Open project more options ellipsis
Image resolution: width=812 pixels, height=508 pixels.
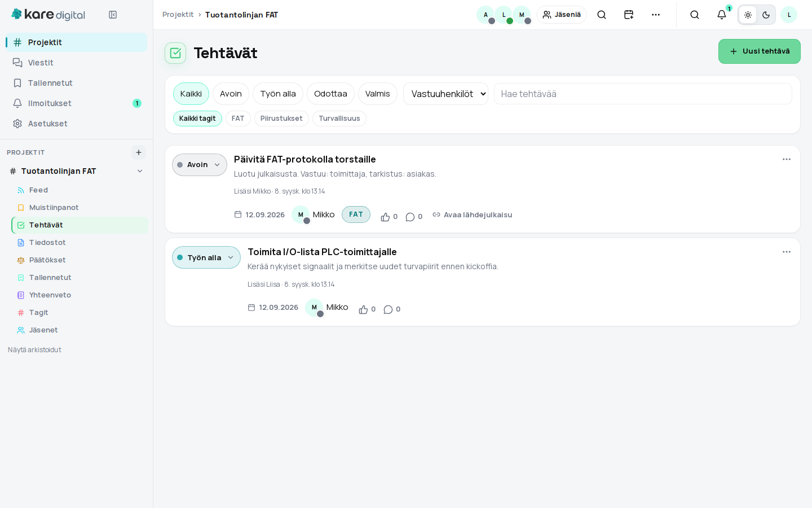(656, 15)
